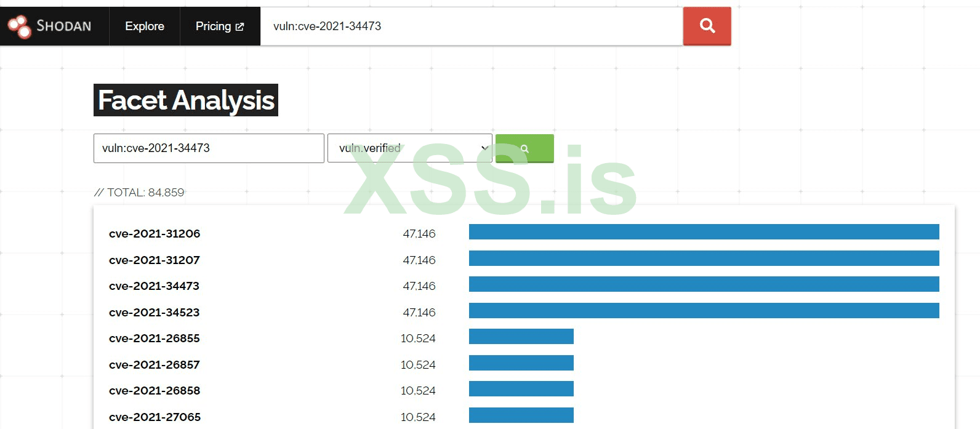Screen dimensions: 980x429
Task: Click the Shodan logo icon
Action: coord(19,26)
